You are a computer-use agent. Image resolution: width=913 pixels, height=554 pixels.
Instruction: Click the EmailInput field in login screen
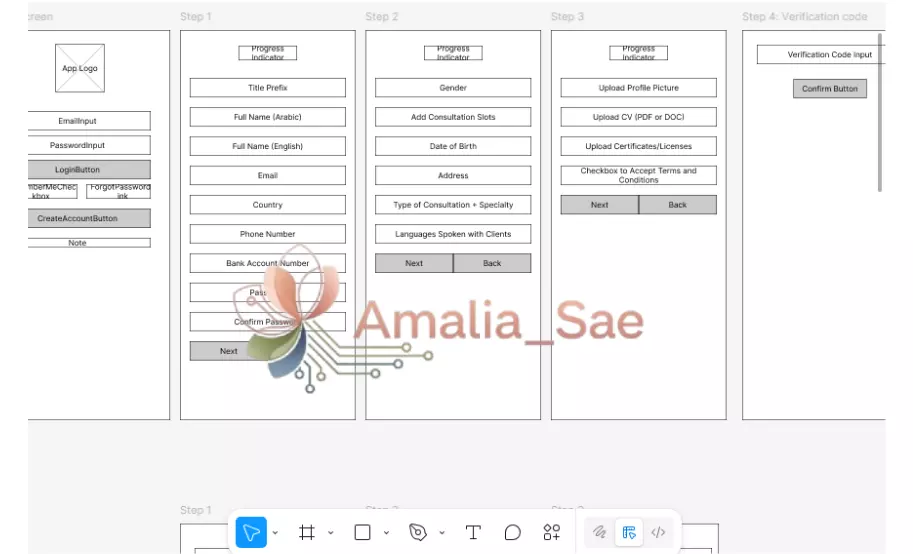pyautogui.click(x=89, y=121)
